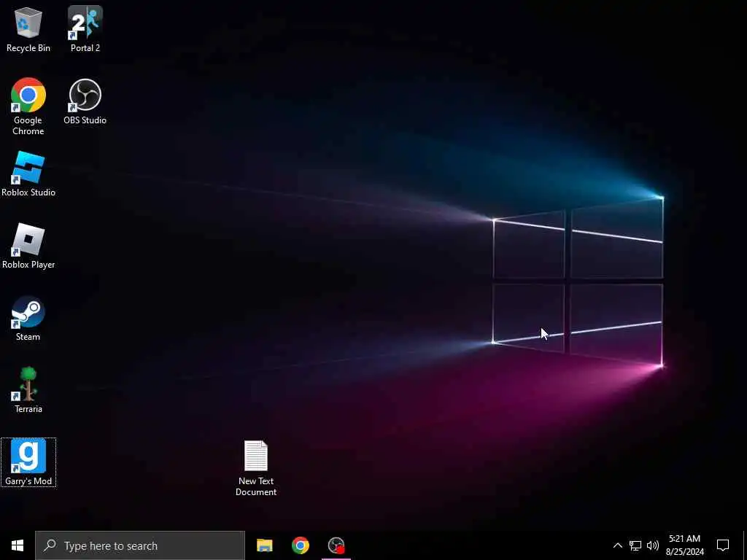Open the Windows Start menu
The image size is (747, 560).
(18, 545)
